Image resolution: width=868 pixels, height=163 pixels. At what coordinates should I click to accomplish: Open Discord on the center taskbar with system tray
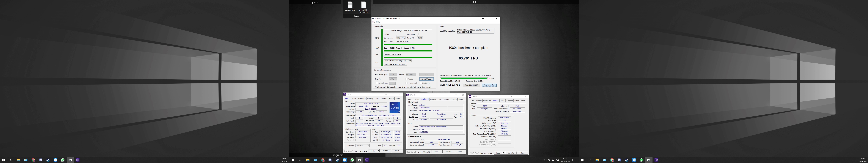(330, 160)
